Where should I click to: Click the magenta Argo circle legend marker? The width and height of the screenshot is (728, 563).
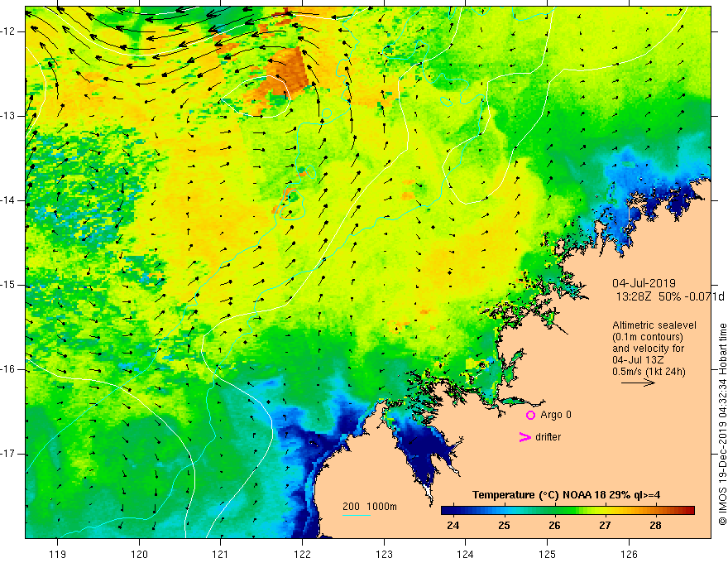pos(530,415)
